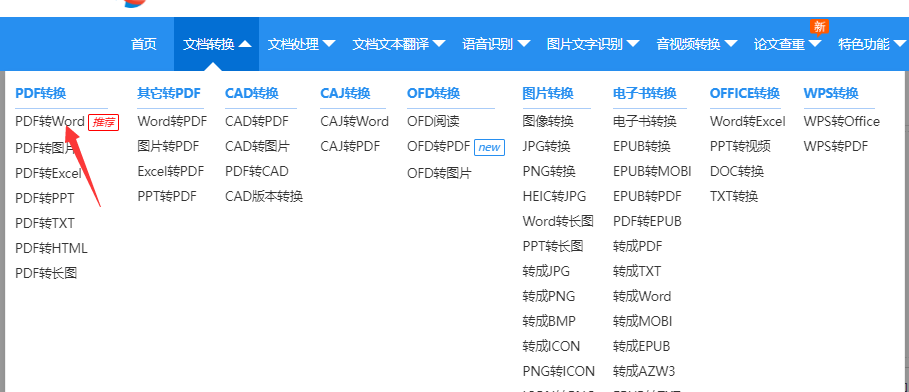Open PPT转视频 converter
909x392 pixels.
740,147
